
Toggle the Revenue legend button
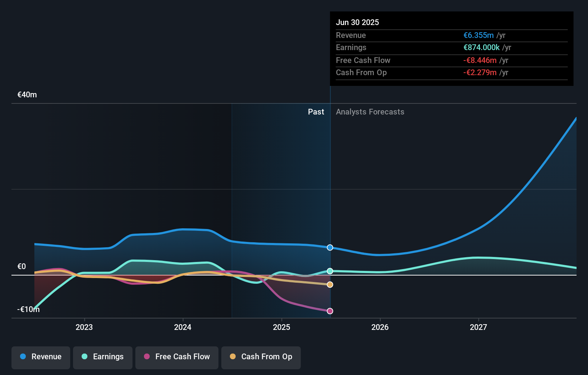tap(41, 357)
